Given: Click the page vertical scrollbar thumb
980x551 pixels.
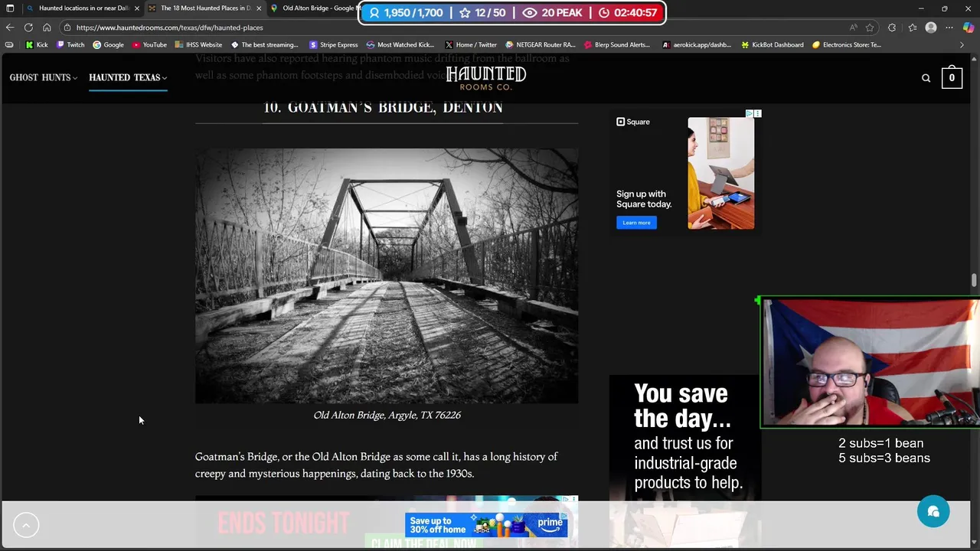Looking at the screenshot, I should point(975,281).
